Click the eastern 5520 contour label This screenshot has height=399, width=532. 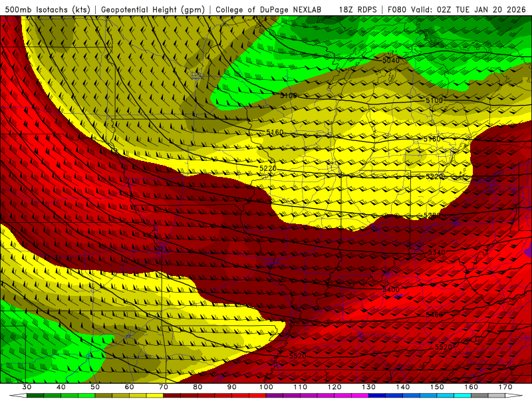444,347
